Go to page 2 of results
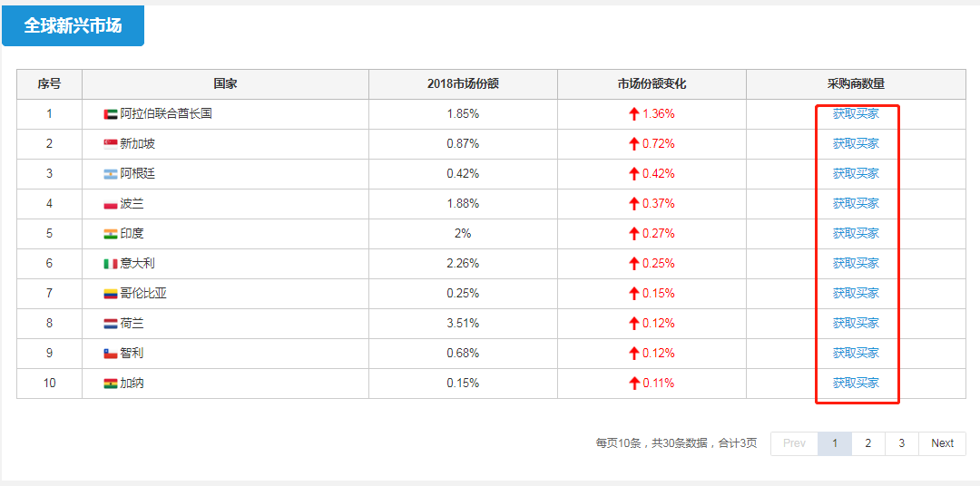Image resolution: width=980 pixels, height=486 pixels. 868,443
